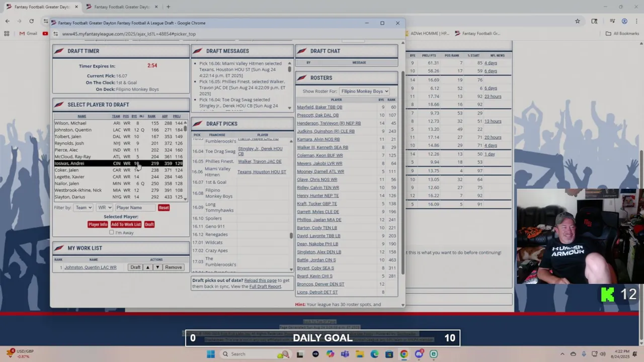This screenshot has width=644, height=362.
Task: Show hidden system tray icons
Action: click(x=562, y=354)
